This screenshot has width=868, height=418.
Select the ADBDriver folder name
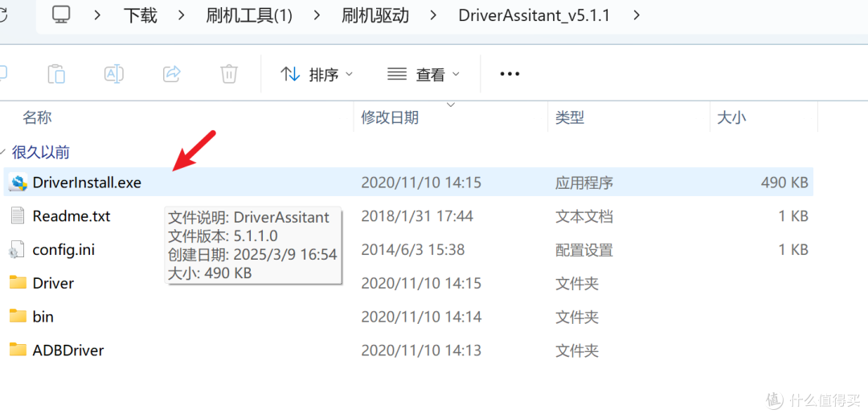[68, 350]
